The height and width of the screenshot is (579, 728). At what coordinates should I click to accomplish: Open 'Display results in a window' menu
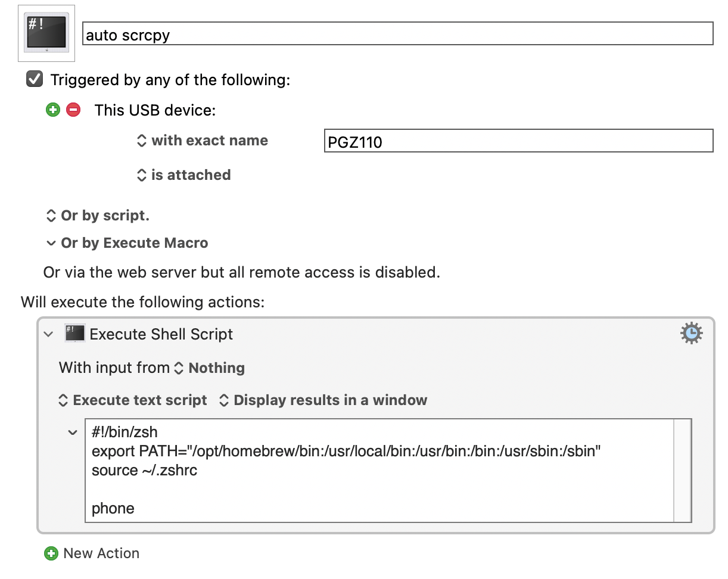pyautogui.click(x=323, y=400)
